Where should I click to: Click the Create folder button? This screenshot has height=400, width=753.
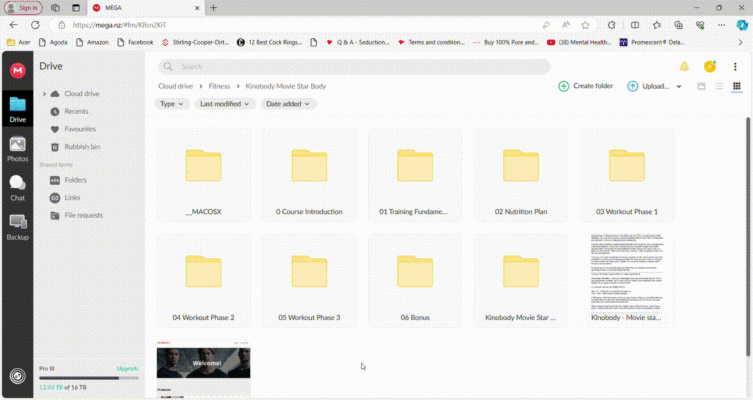pos(586,87)
